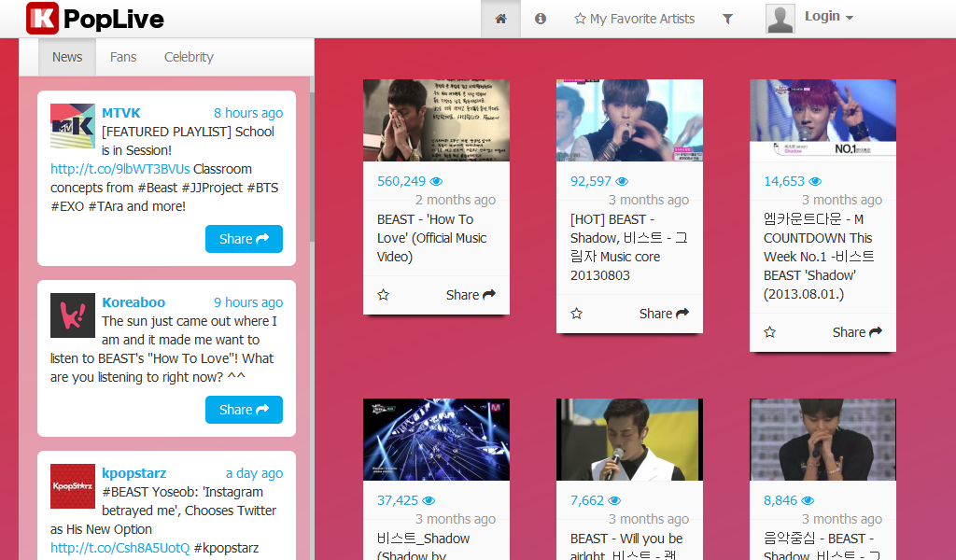Image resolution: width=956 pixels, height=560 pixels.
Task: Click the 37,425 view count
Action: pos(398,500)
